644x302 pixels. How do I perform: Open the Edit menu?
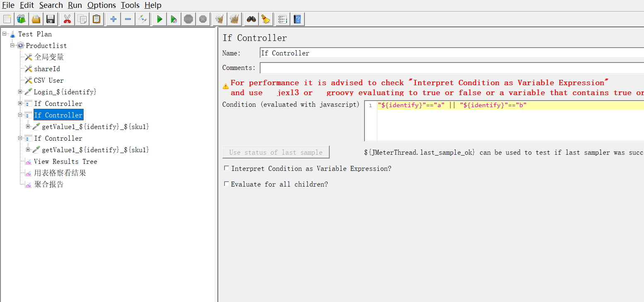click(x=27, y=5)
